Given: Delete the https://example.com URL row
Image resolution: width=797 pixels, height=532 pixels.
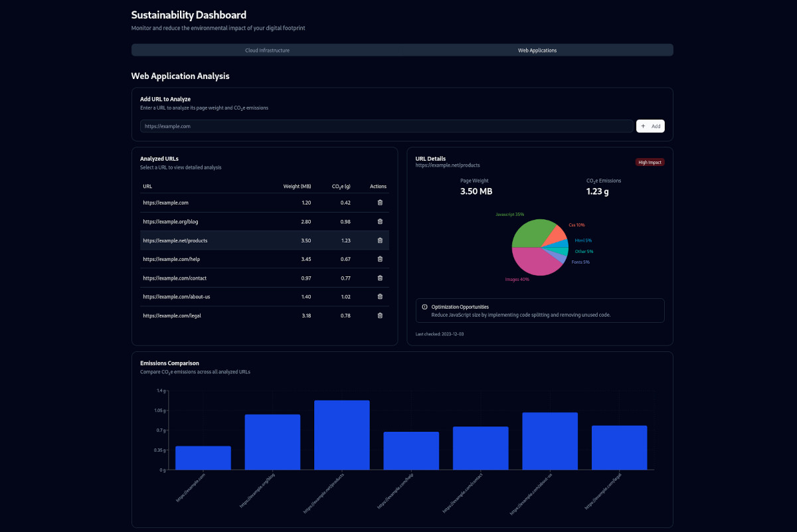Looking at the screenshot, I should (x=380, y=203).
